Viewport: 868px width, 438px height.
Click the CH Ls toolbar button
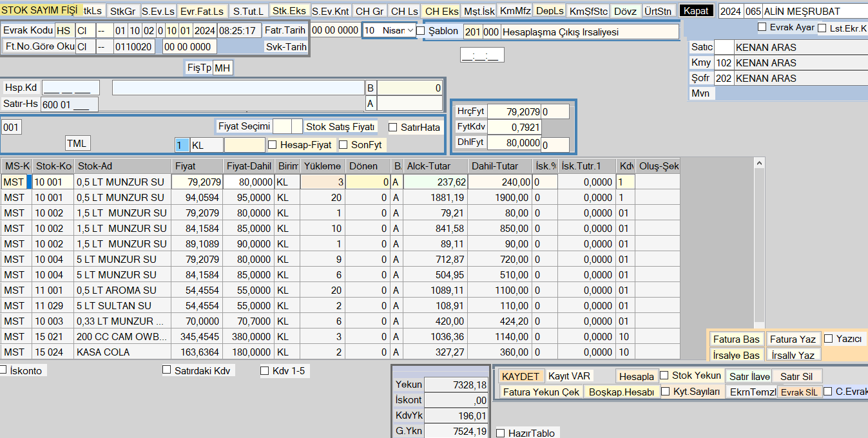[x=405, y=11]
